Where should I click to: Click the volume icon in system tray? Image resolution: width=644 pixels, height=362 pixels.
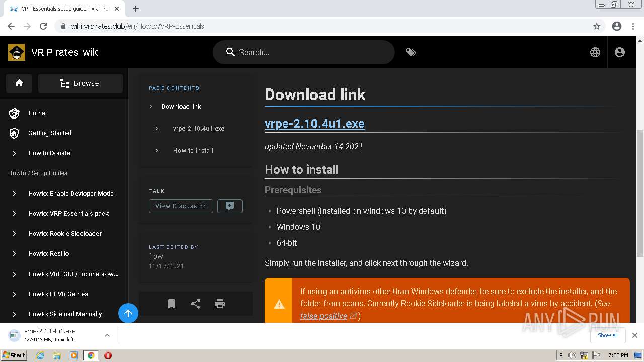point(572,355)
